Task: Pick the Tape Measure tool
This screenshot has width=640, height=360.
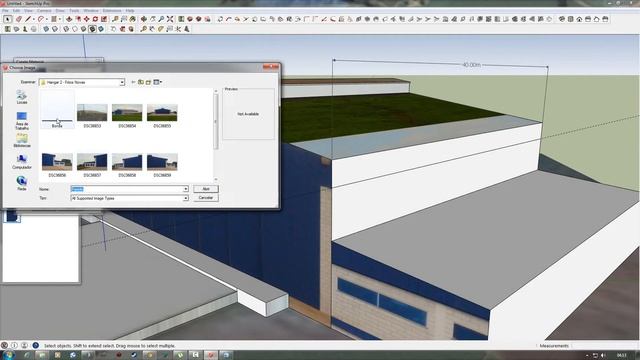Action: pyautogui.click(x=115, y=19)
